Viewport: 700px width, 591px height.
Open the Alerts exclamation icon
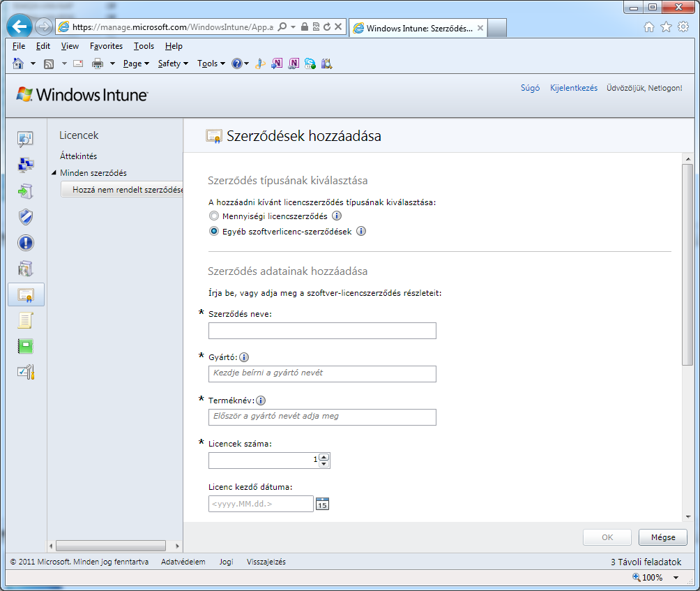pyautogui.click(x=25, y=243)
